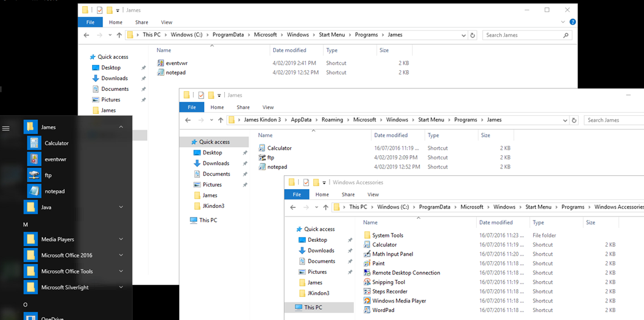Screen dimensions: 644x320
Task: Open Share tab in ProgramData James window
Action: coord(141,22)
